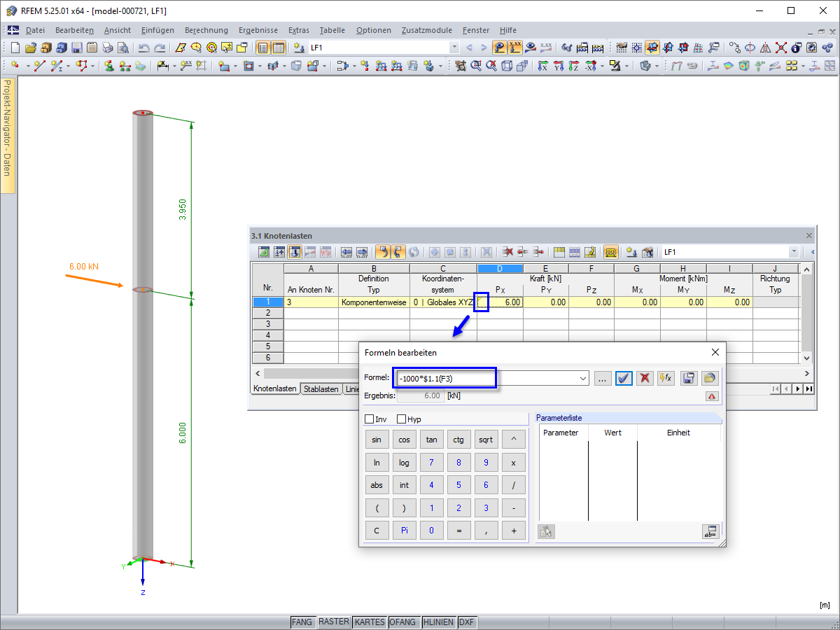This screenshot has width=840, height=630.
Task: Select the calculator digit 7 button
Action: pos(431,463)
